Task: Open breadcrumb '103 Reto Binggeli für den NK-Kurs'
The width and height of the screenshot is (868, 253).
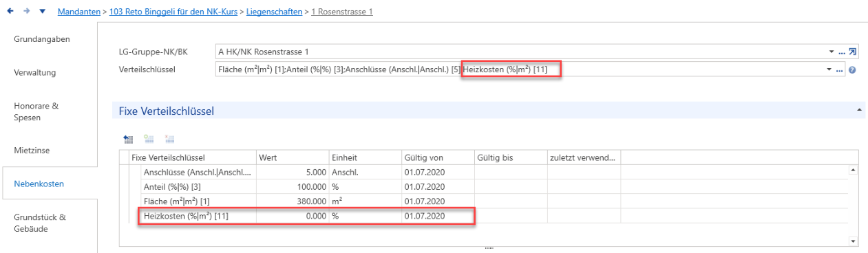Action: (x=174, y=12)
